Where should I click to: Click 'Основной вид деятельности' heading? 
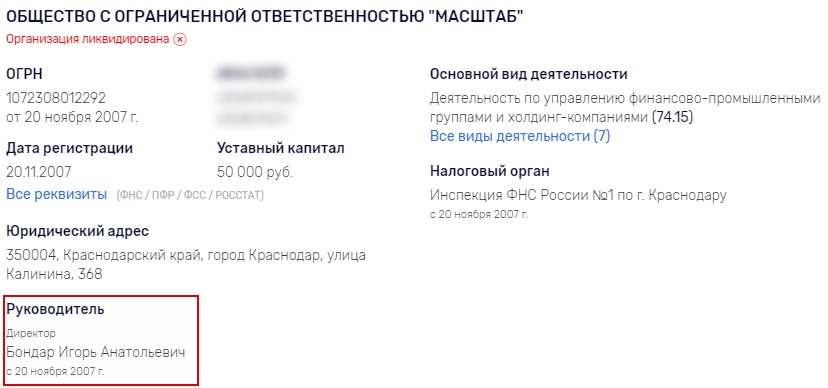529,74
